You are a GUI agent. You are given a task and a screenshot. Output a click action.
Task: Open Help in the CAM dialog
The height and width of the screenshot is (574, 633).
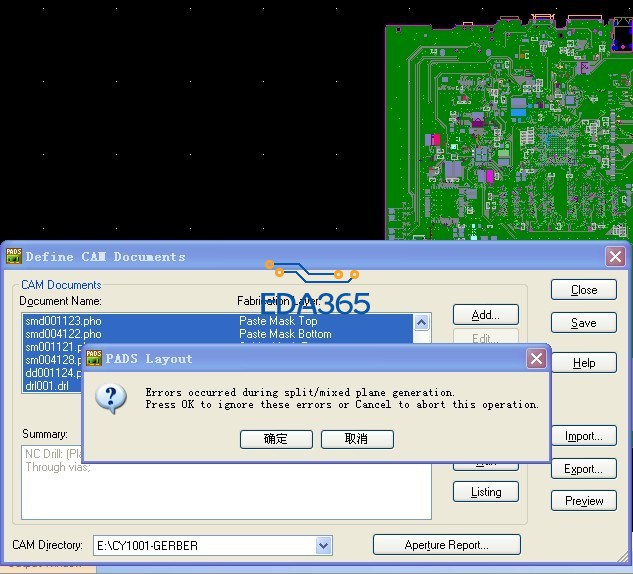(584, 363)
